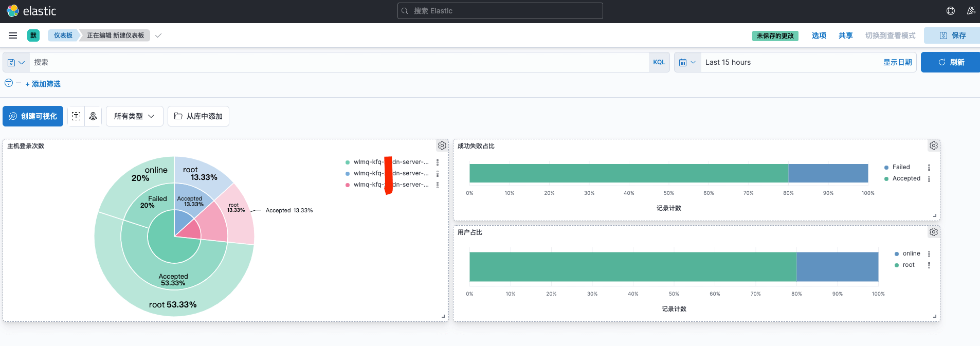Click the 未保存的更改 badge
This screenshot has width=980, height=346.
(775, 36)
